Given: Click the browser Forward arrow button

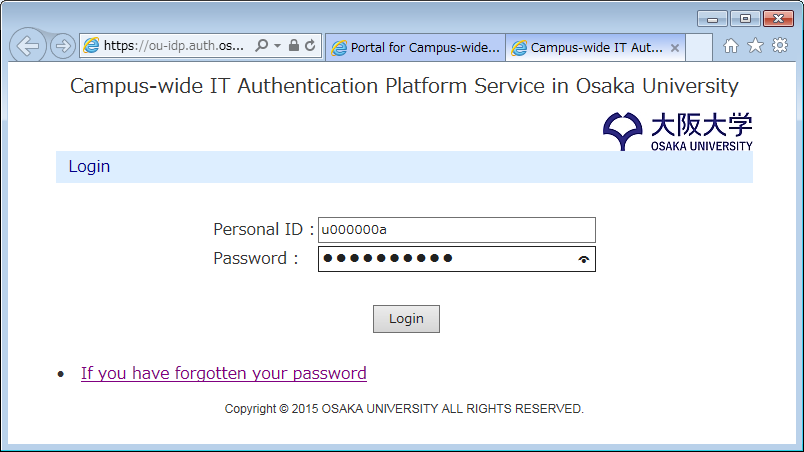Looking at the screenshot, I should 62,46.
